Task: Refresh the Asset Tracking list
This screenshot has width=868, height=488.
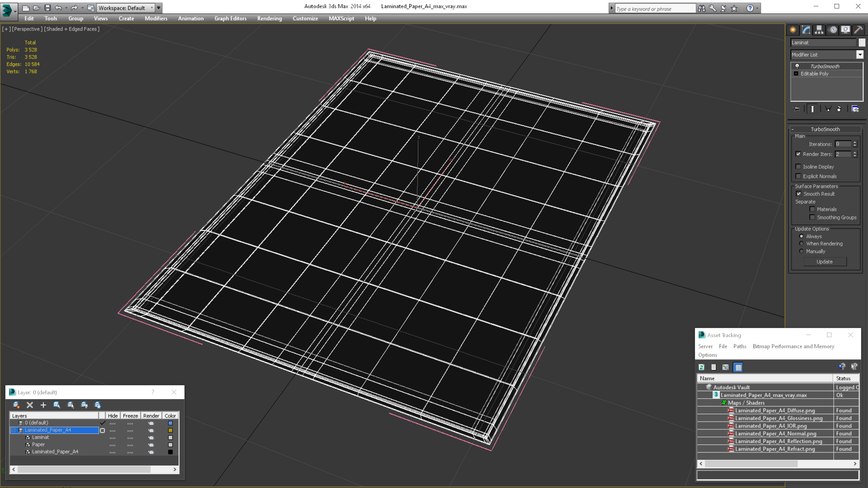Action: click(x=702, y=367)
